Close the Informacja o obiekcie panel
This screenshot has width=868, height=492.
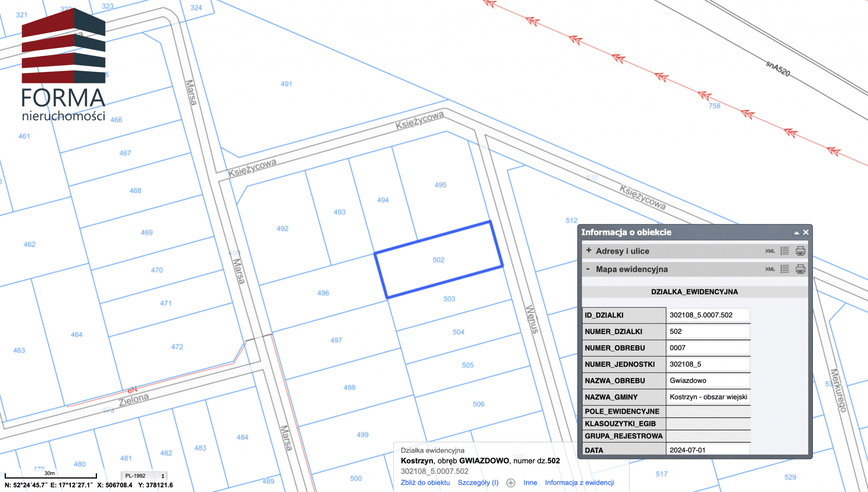coord(806,232)
